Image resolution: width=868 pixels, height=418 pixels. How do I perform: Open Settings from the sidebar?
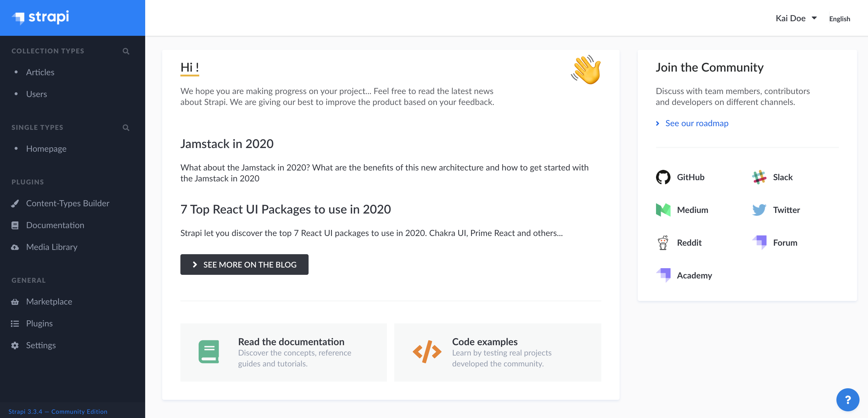[x=41, y=345]
